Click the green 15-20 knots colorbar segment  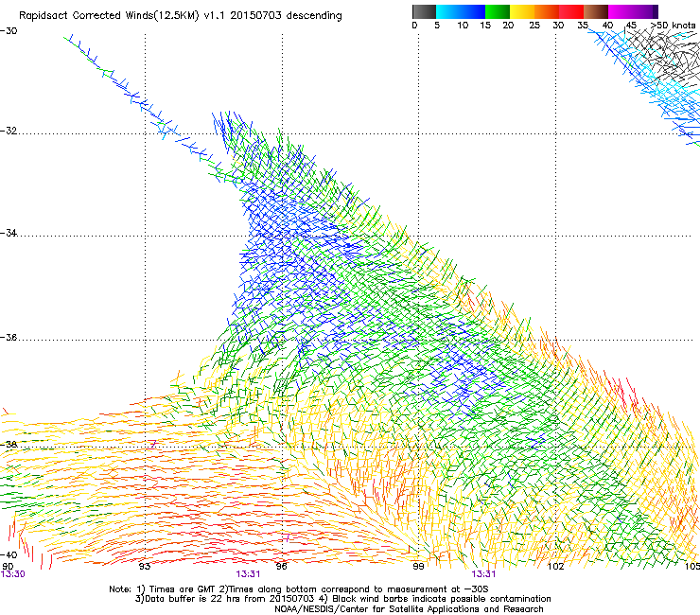498,11
